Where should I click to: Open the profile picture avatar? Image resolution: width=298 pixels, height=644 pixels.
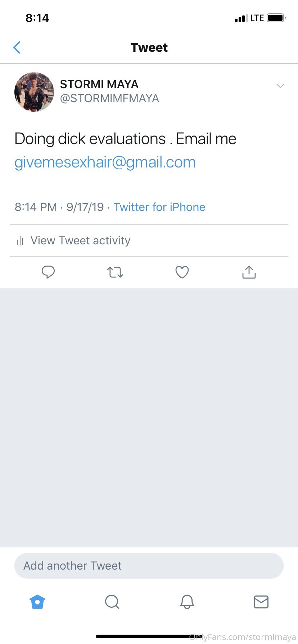pyautogui.click(x=34, y=92)
